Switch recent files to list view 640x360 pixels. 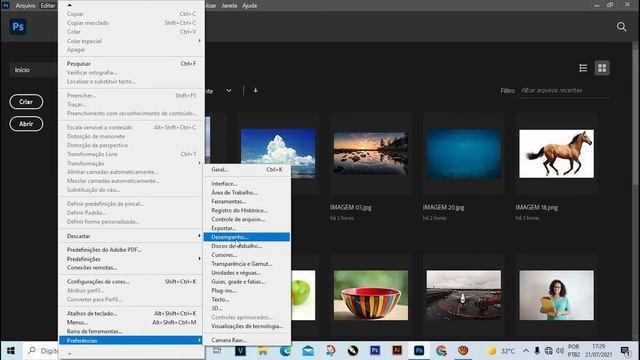coord(583,68)
